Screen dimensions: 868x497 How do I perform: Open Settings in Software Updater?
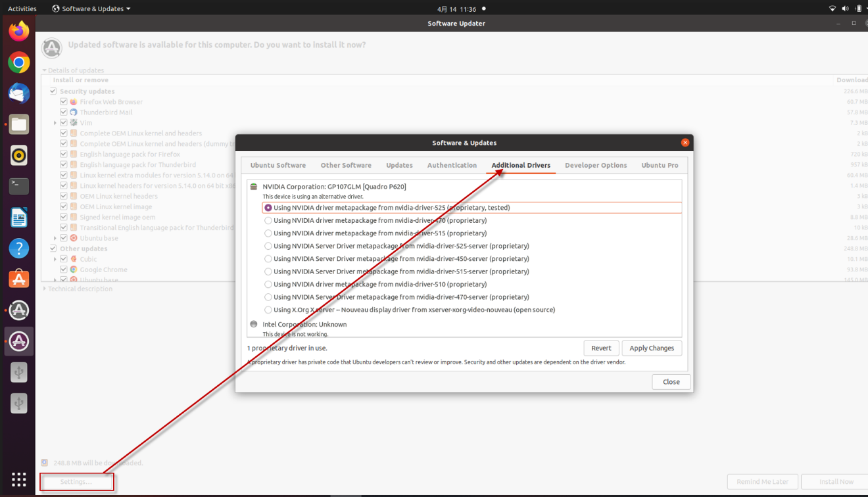76,482
